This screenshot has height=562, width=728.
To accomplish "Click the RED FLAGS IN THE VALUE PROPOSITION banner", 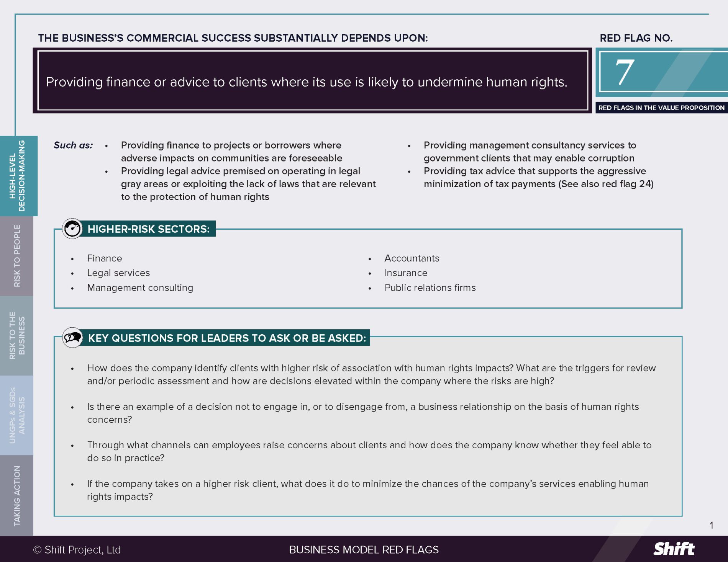I will click(661, 108).
